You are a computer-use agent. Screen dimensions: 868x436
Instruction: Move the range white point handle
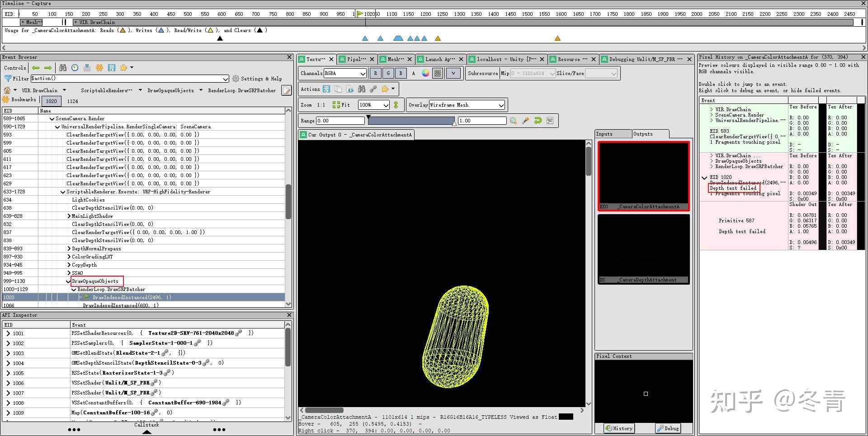(x=454, y=123)
